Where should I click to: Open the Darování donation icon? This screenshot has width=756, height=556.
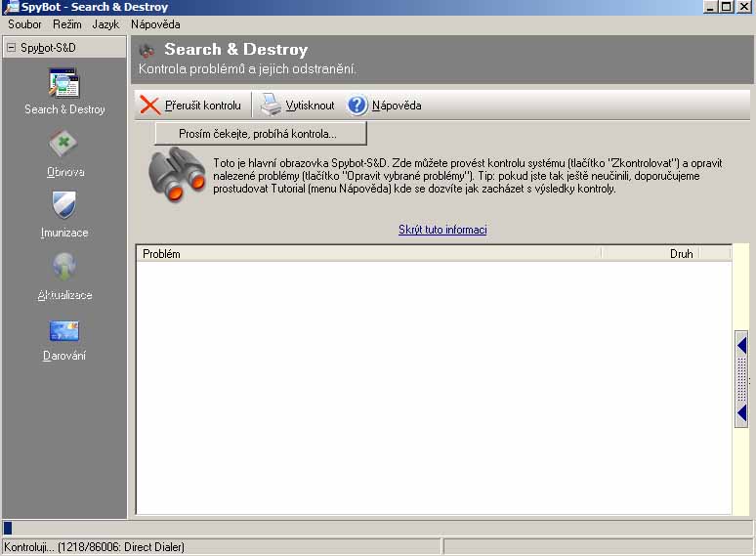tap(64, 330)
